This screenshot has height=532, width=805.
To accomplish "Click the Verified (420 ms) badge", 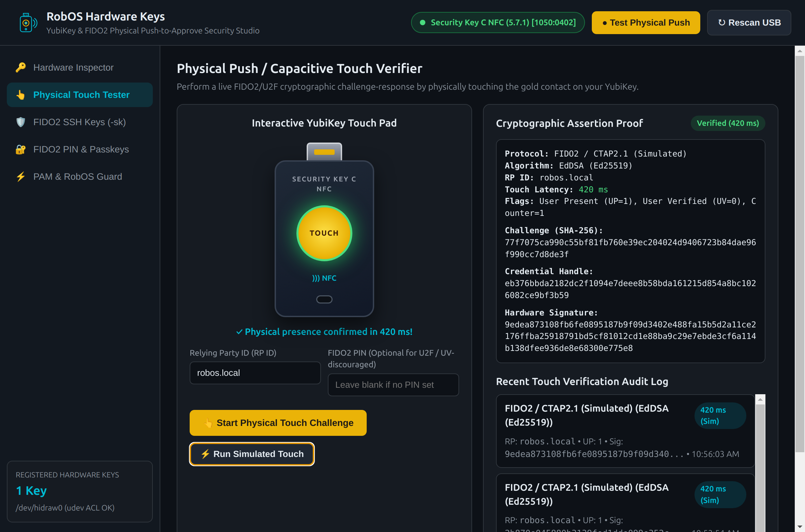I will click(x=728, y=123).
